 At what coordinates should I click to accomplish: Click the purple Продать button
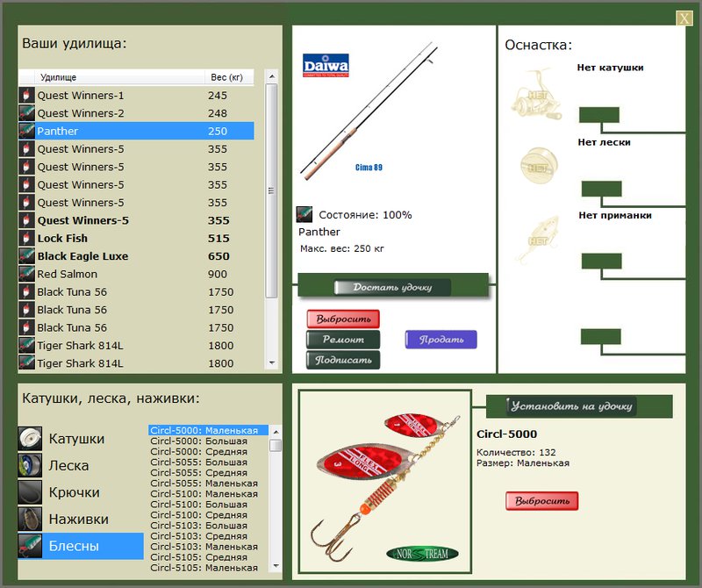point(441,340)
